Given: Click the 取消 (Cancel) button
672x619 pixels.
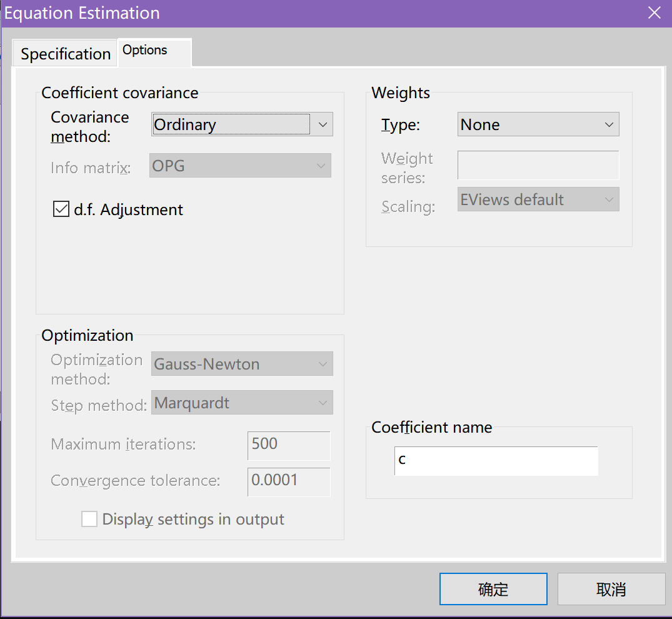Looking at the screenshot, I should click(611, 589).
